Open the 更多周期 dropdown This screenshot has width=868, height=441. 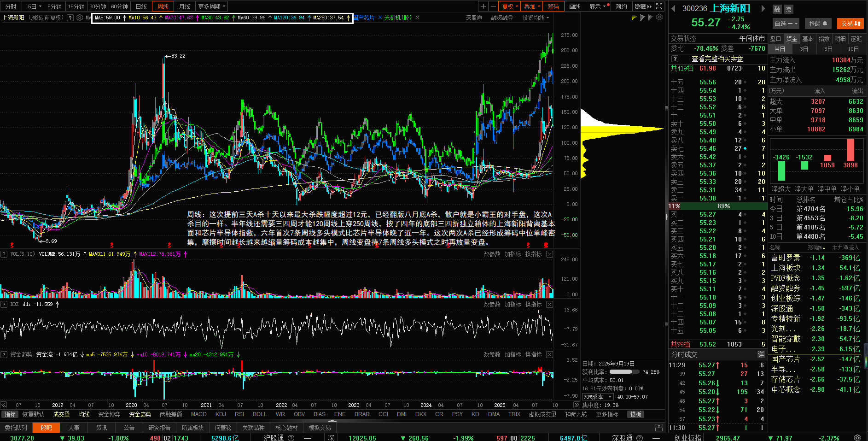tap(212, 6)
